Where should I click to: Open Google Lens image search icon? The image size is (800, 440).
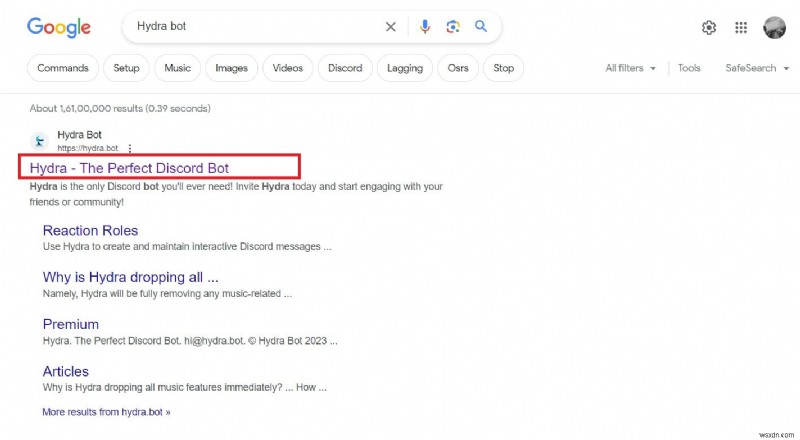(453, 27)
